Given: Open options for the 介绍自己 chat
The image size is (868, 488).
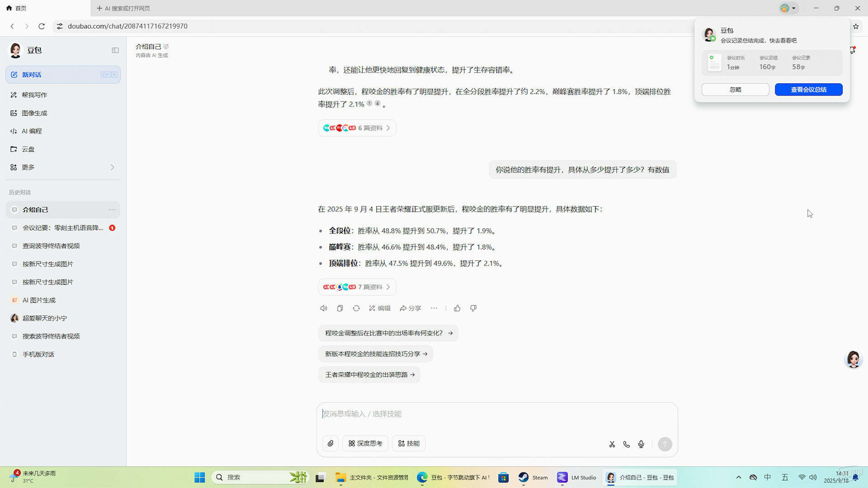Looking at the screenshot, I should click(112, 210).
